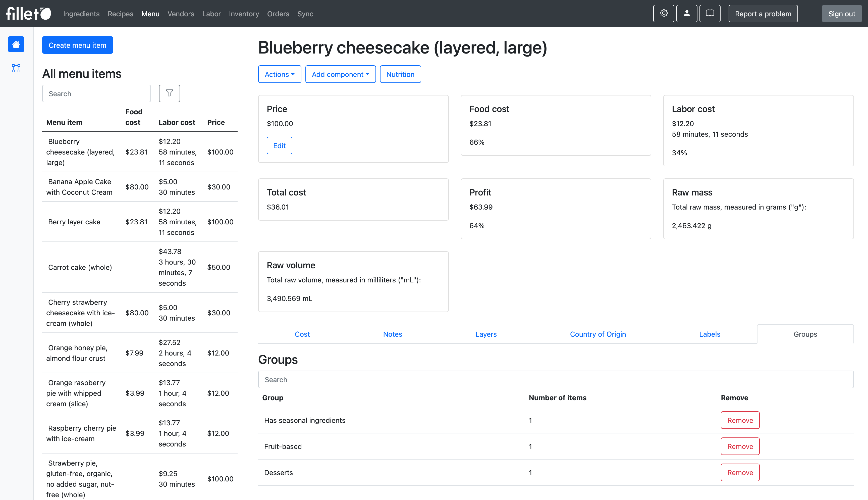The image size is (868, 500).
Task: Select the Carrot cake menu item row
Action: [x=80, y=267]
